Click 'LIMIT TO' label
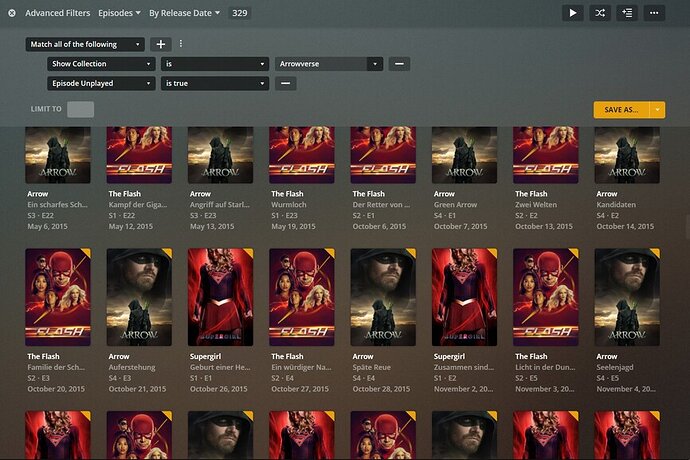Image resolution: width=690 pixels, height=460 pixels. (46, 109)
